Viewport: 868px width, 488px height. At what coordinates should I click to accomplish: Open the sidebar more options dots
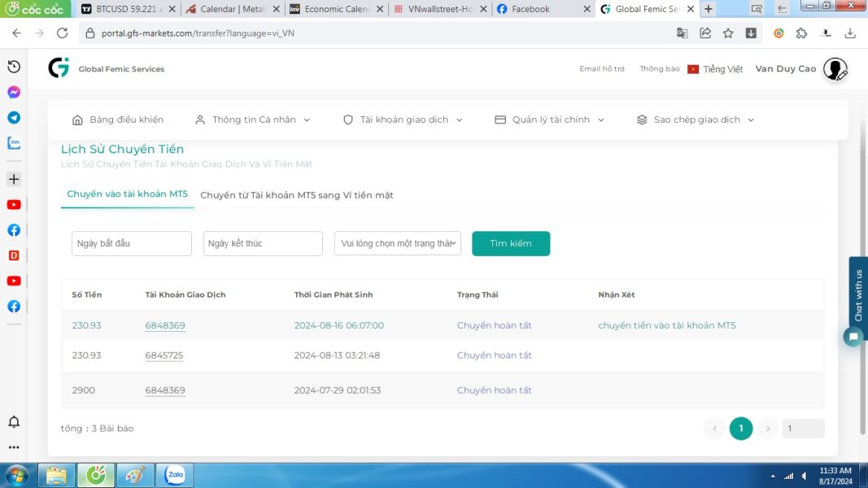pyautogui.click(x=14, y=447)
